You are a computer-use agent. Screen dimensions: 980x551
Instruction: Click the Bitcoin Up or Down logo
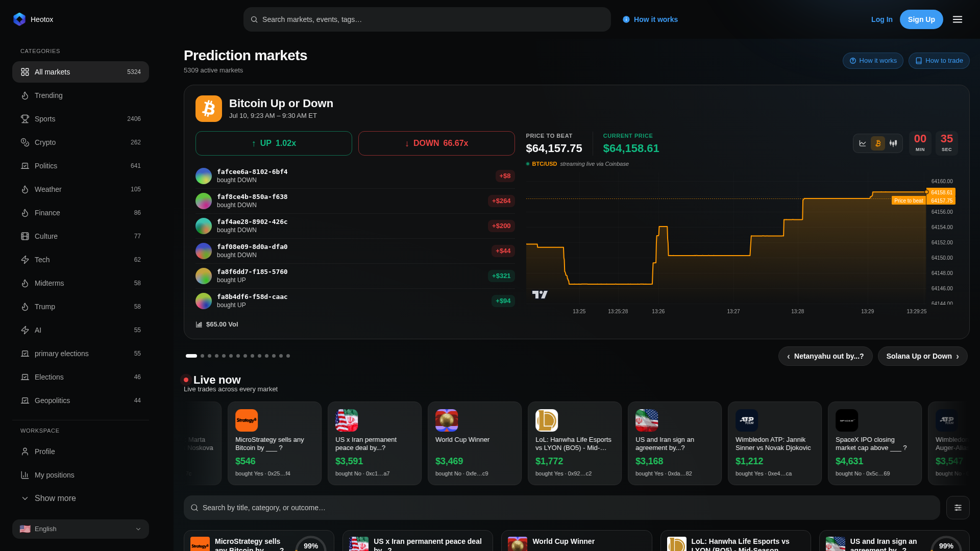click(209, 109)
